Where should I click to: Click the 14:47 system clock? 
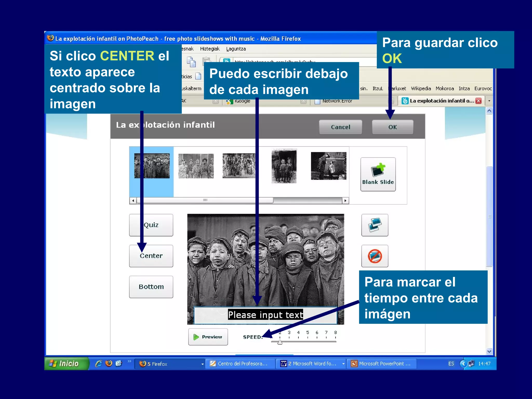point(484,364)
